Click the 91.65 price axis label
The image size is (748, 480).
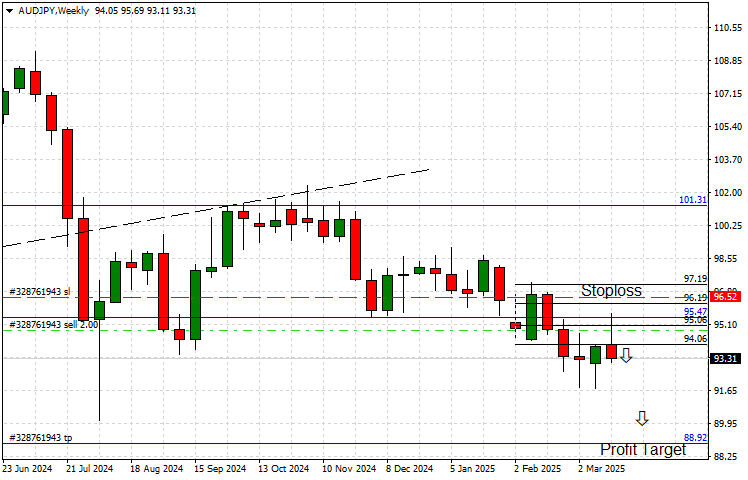pos(727,390)
